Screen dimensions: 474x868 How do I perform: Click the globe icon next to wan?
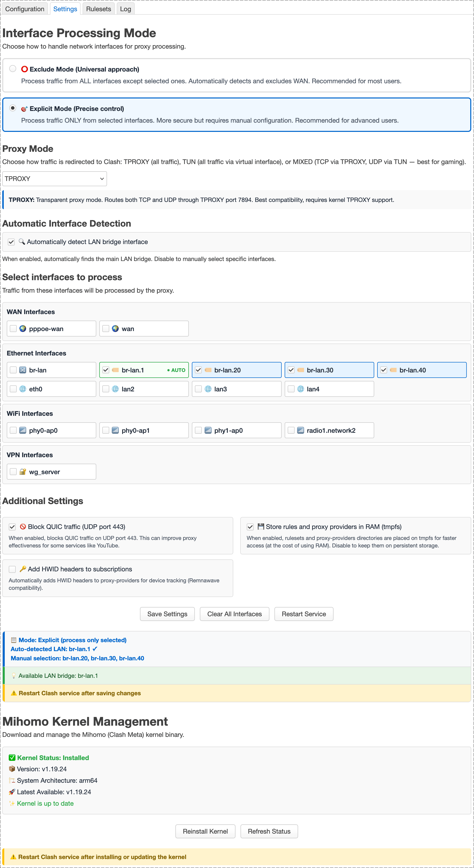[115, 329]
